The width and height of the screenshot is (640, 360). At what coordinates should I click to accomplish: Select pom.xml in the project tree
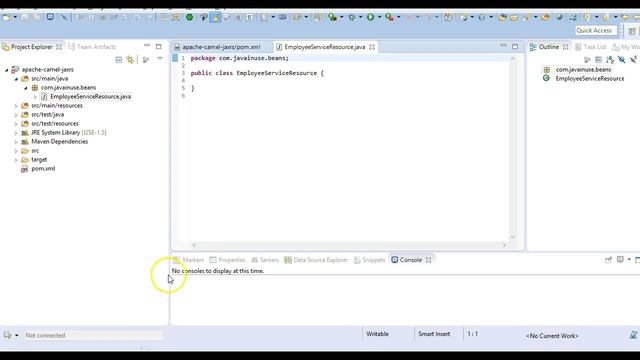click(x=43, y=169)
